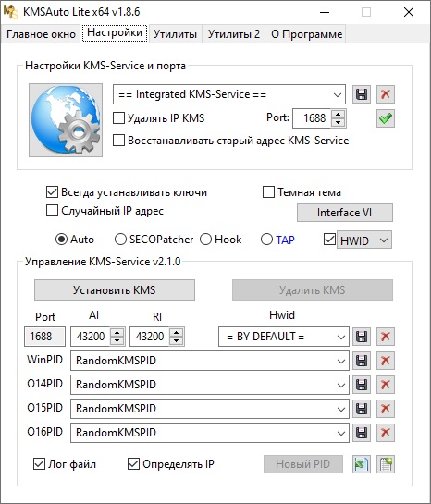Switch to the Утилиты tab
Viewport: 431px width, 504px height.
click(x=175, y=33)
